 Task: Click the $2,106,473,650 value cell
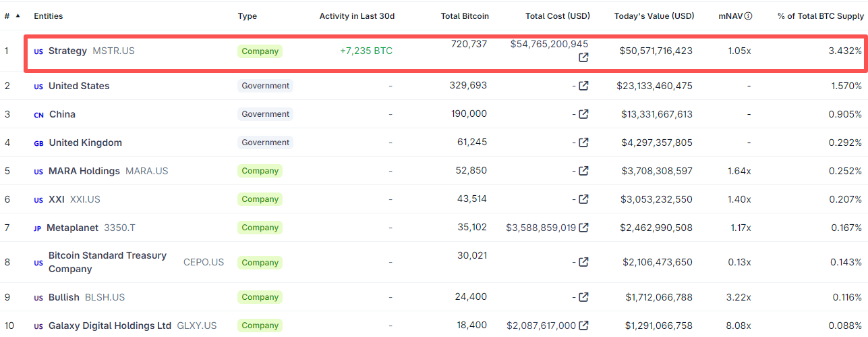click(x=658, y=262)
